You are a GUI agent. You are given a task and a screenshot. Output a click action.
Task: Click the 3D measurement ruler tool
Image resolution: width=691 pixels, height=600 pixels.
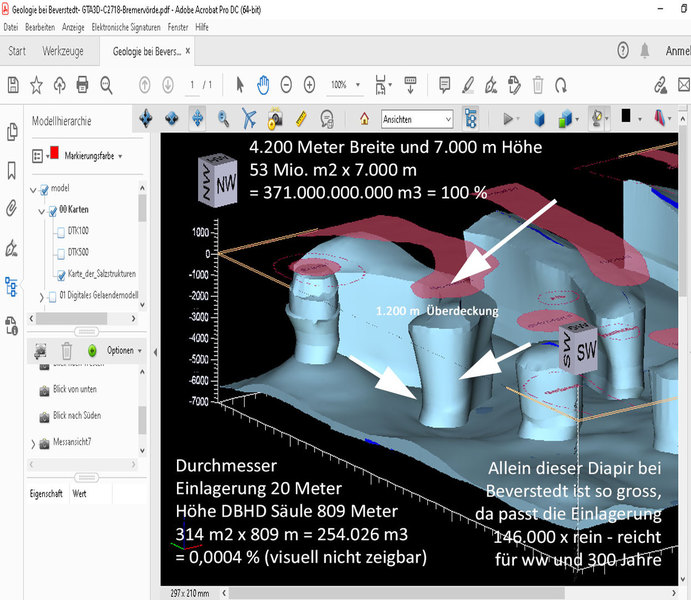301,118
